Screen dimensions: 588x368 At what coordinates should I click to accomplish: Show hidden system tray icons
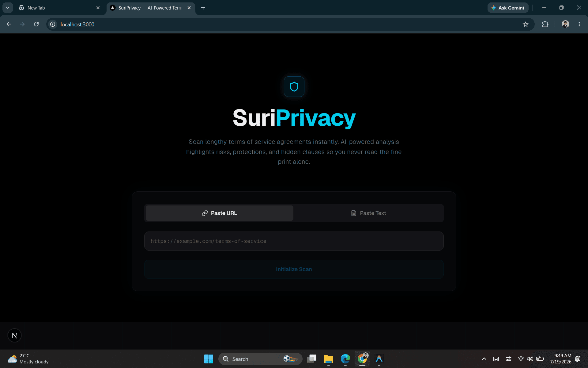point(484,359)
